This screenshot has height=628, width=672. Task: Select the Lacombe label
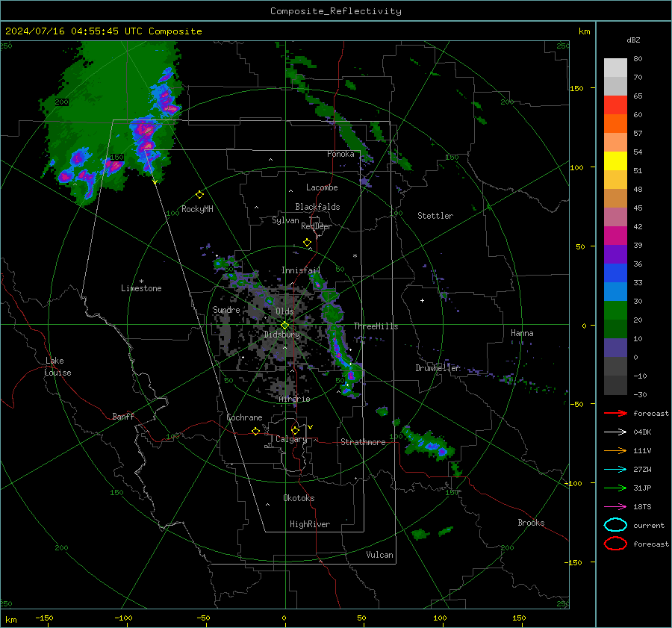point(322,187)
